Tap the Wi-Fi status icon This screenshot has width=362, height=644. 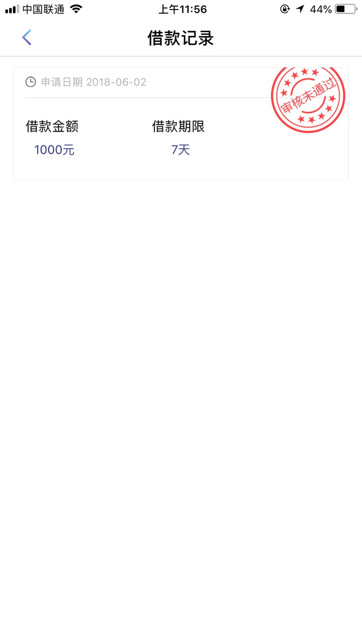[76, 9]
